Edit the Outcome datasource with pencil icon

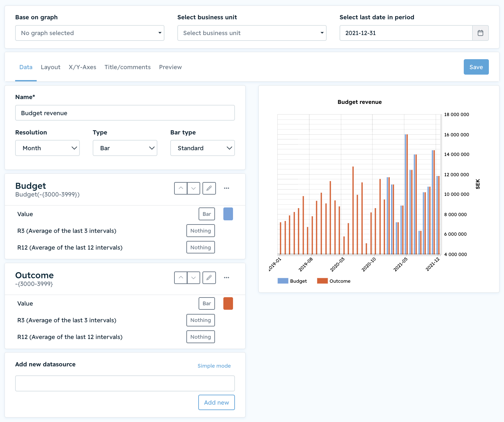click(209, 278)
